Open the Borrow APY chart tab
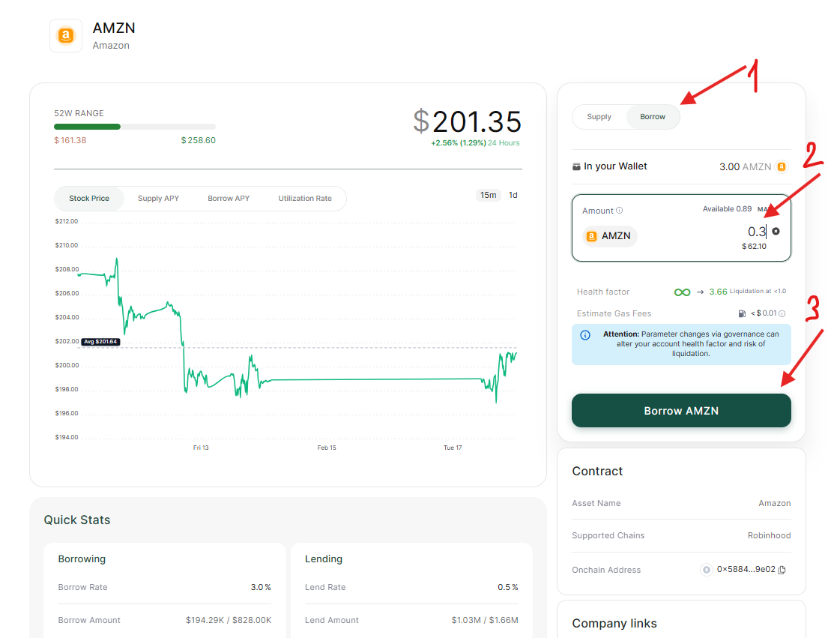 coord(229,199)
